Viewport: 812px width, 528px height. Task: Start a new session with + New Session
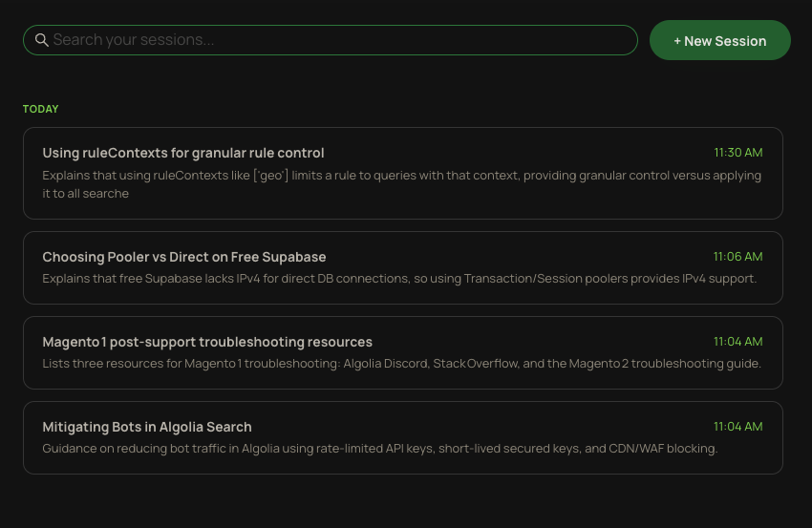[720, 40]
